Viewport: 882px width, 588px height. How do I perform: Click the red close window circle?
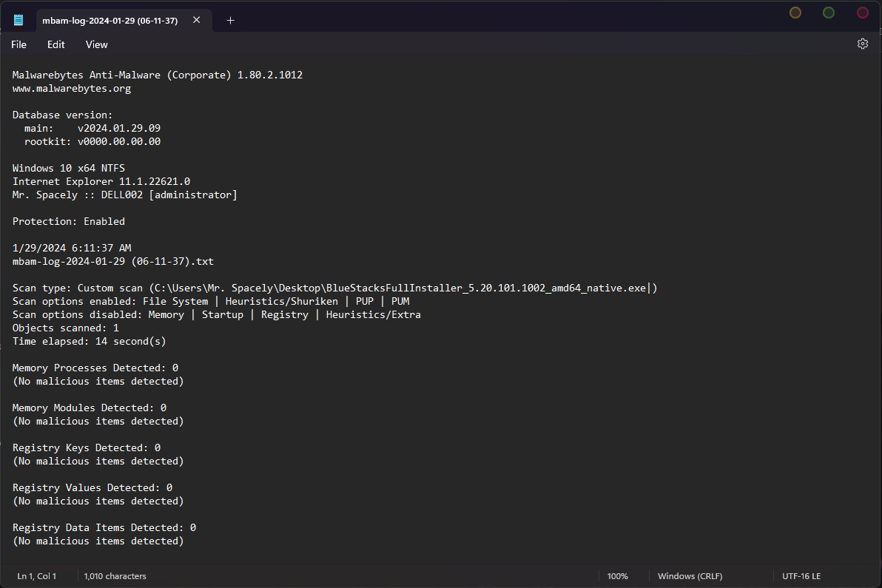point(862,13)
